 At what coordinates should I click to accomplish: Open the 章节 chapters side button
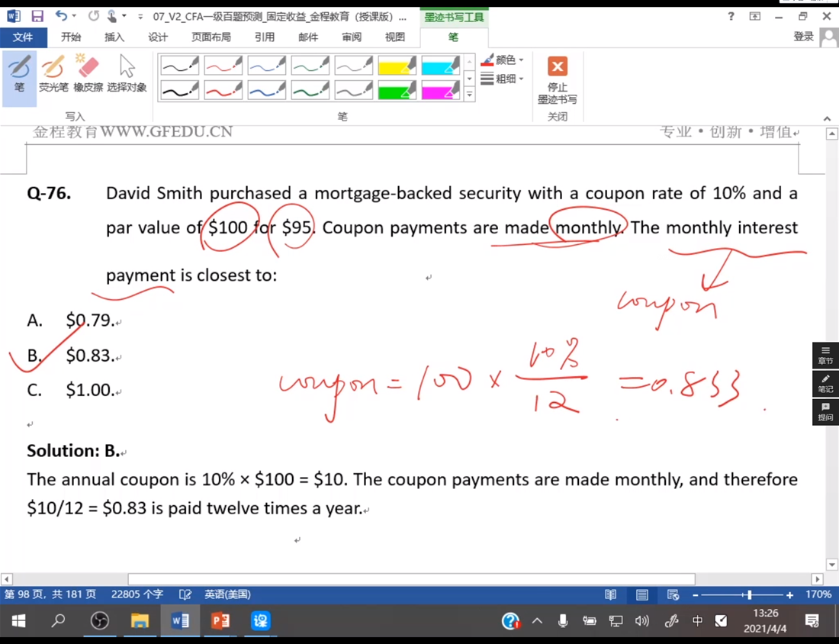(825, 355)
